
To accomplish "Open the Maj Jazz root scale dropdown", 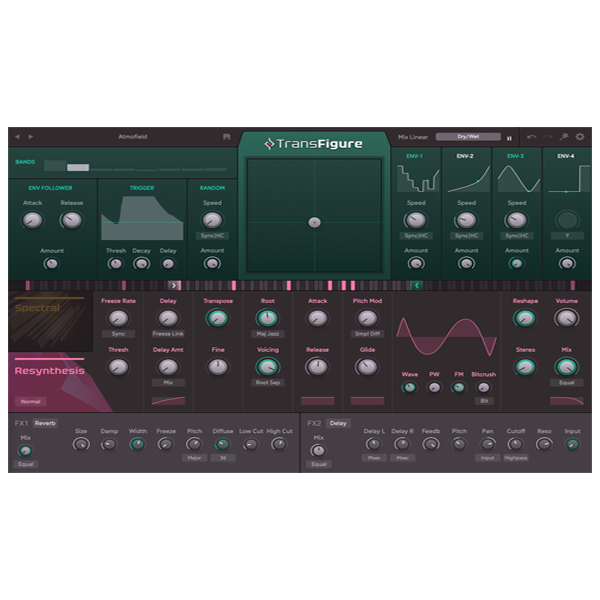I will click(267, 334).
